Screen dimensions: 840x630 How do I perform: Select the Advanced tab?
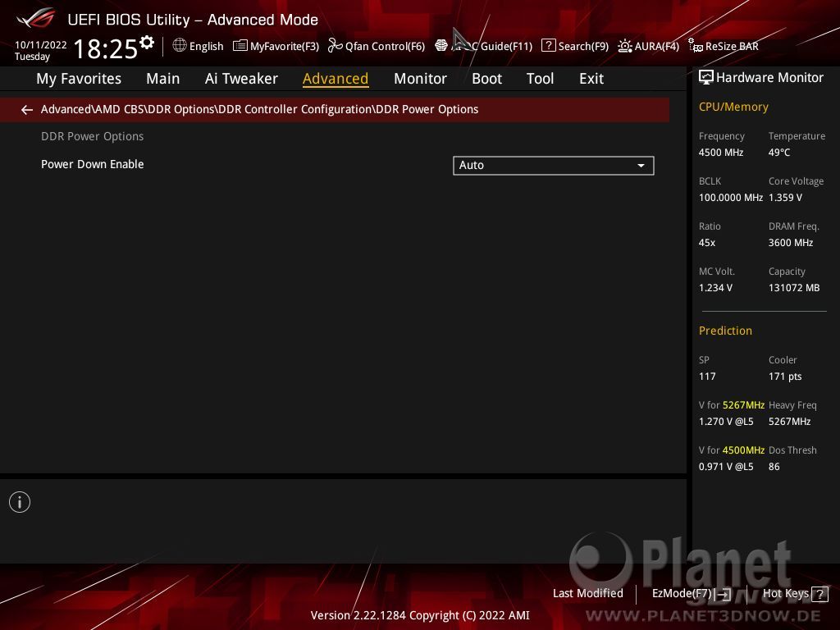(336, 79)
